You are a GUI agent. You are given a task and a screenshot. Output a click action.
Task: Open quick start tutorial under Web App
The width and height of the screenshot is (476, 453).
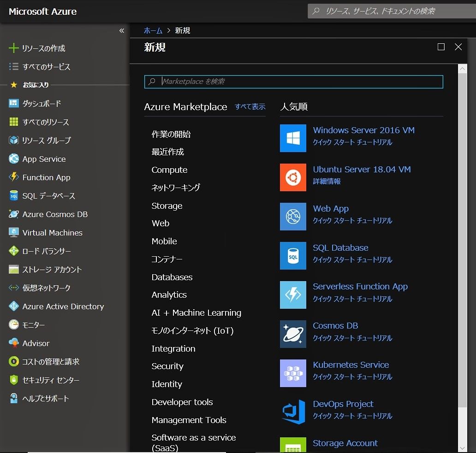[352, 220]
